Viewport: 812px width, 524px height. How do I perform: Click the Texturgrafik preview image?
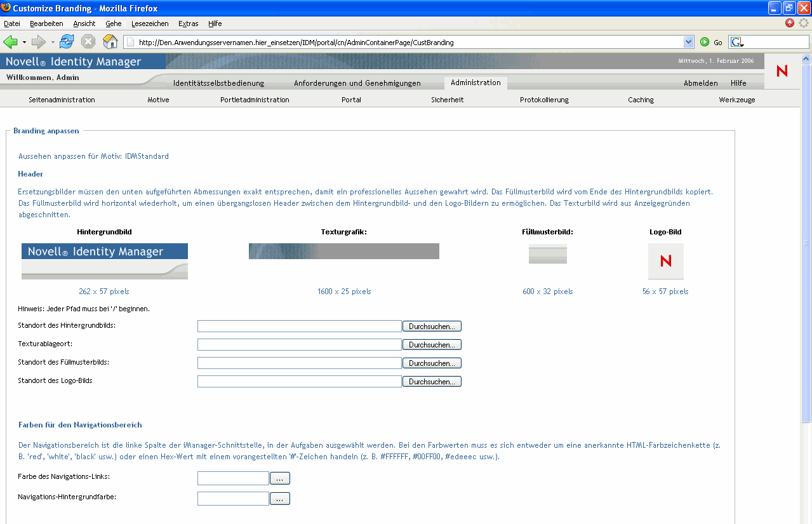pyautogui.click(x=344, y=251)
